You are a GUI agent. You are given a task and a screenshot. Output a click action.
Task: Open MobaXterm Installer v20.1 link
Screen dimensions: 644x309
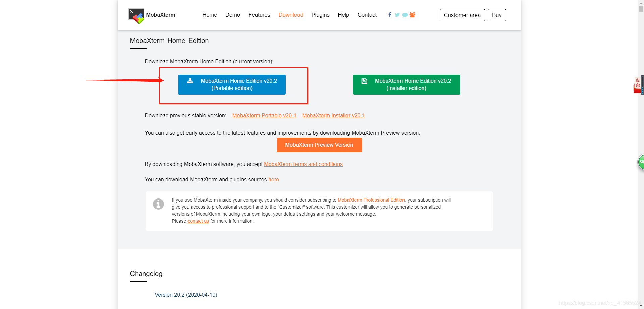point(333,115)
